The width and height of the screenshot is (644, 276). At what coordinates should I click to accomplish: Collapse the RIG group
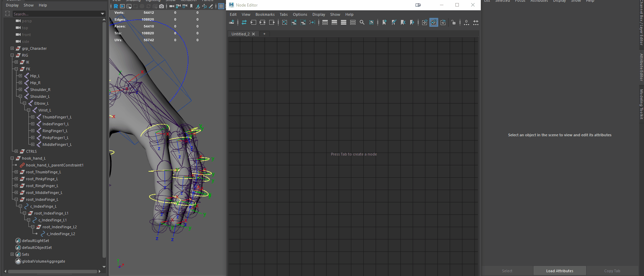coord(12,55)
